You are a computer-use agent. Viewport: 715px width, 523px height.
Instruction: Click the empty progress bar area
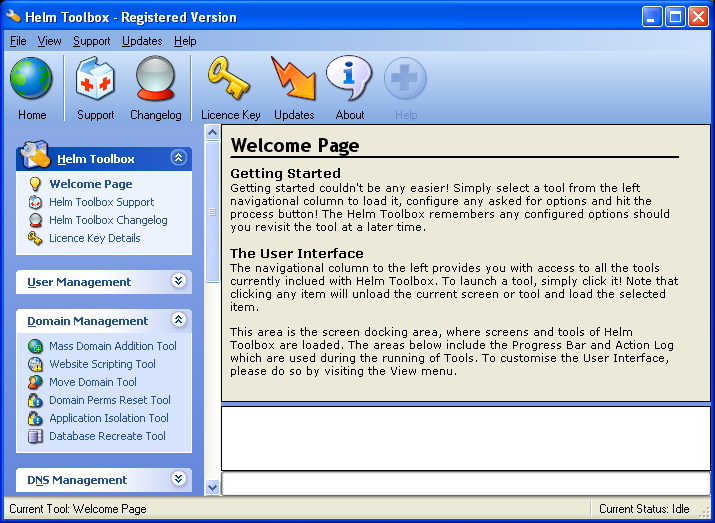(x=466, y=484)
